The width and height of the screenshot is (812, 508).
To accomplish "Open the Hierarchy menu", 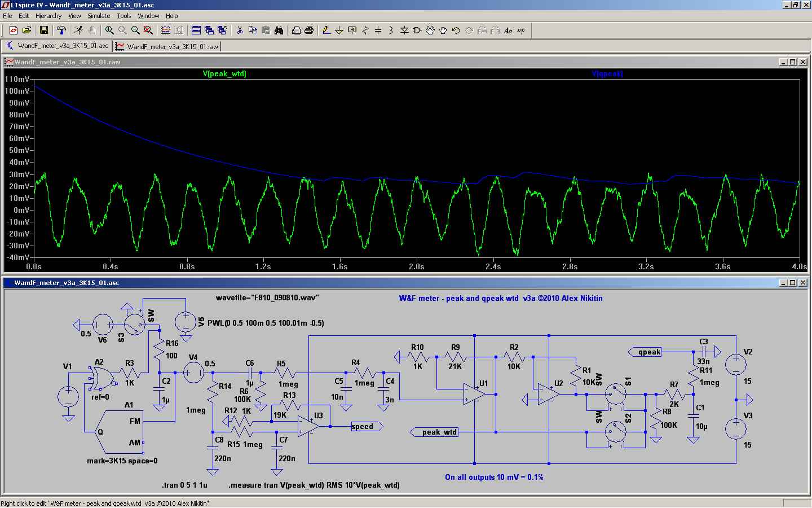I will (48, 16).
